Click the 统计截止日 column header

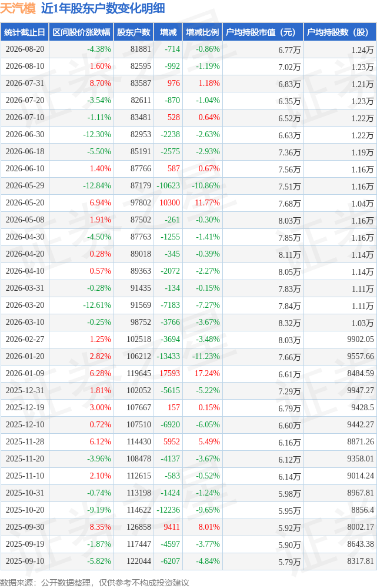(25, 32)
